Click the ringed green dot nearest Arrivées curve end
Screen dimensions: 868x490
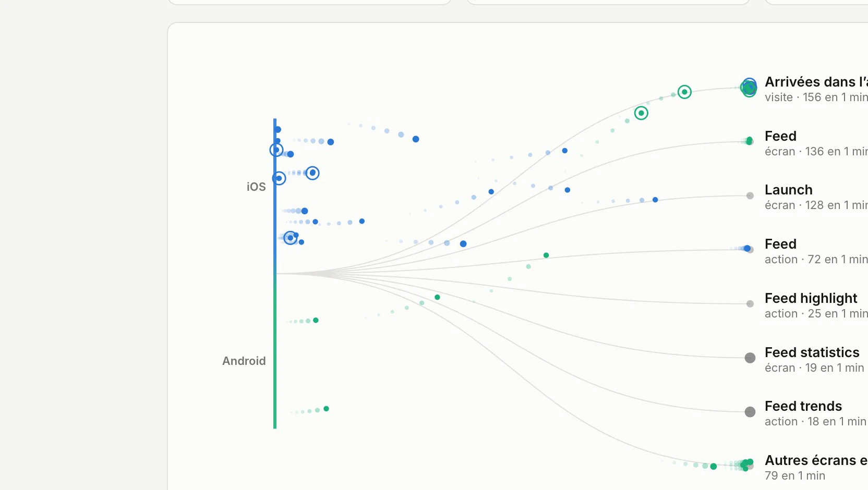coord(684,92)
